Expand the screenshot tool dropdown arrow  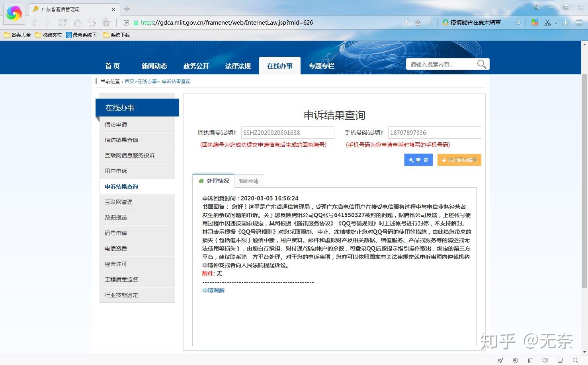(556, 23)
